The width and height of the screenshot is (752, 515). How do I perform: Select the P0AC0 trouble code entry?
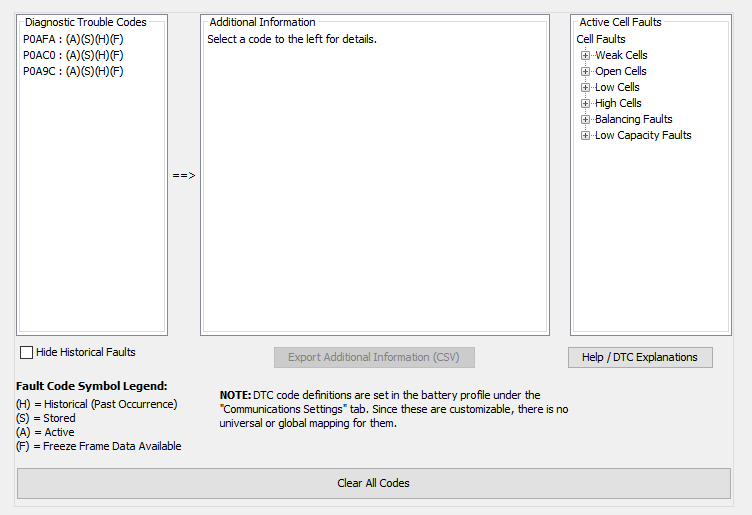click(73, 55)
